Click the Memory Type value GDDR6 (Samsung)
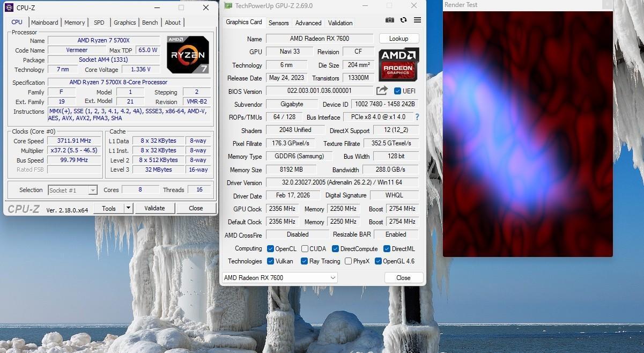Screen dimensions: 644x353 click(300, 156)
